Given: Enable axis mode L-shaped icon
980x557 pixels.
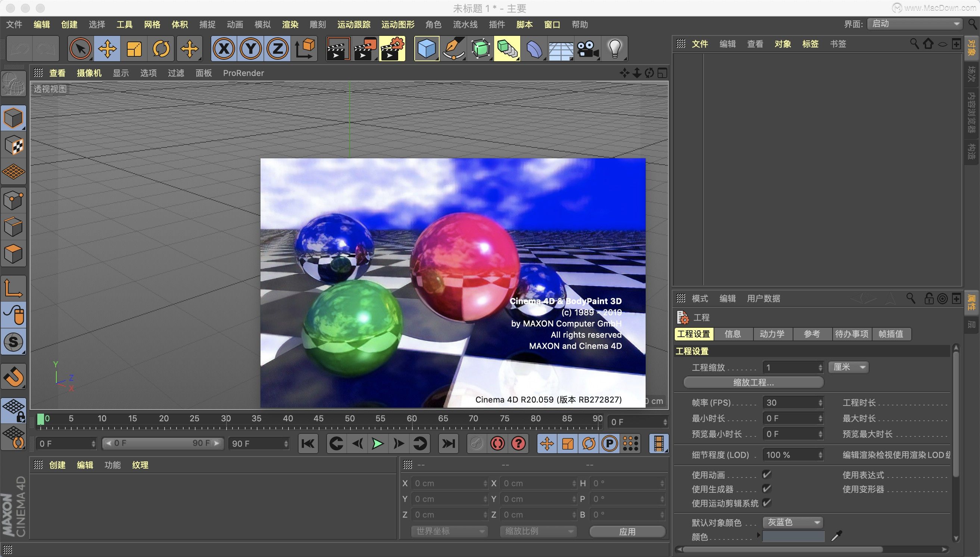Looking at the screenshot, I should click(13, 288).
